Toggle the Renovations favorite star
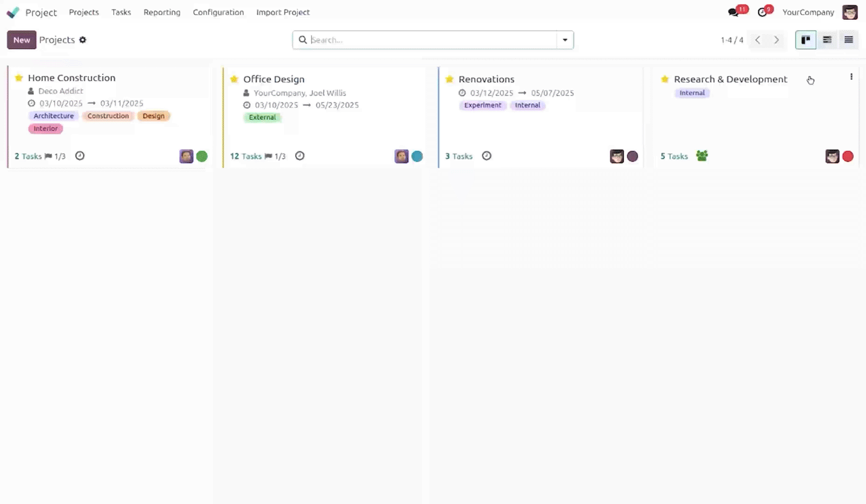 [x=450, y=79]
